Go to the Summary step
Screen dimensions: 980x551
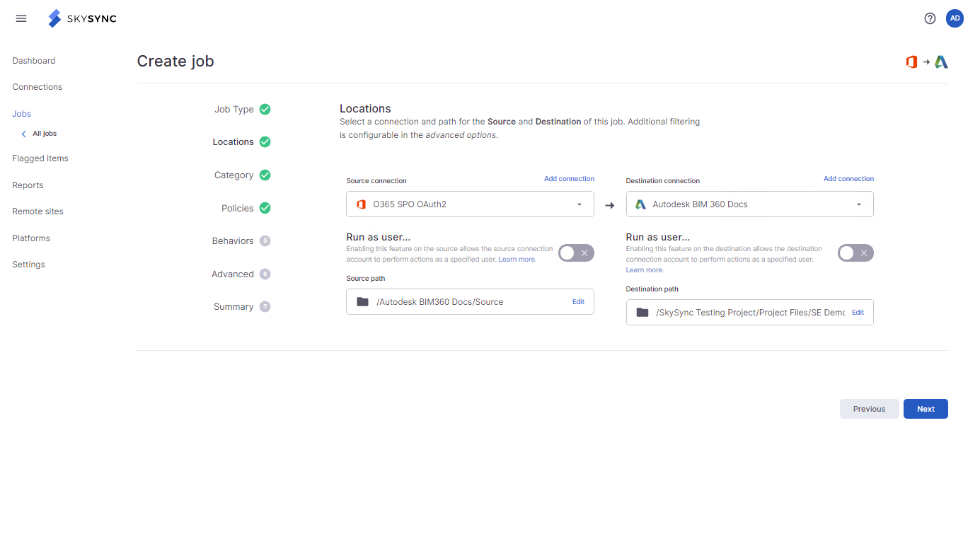[234, 307]
